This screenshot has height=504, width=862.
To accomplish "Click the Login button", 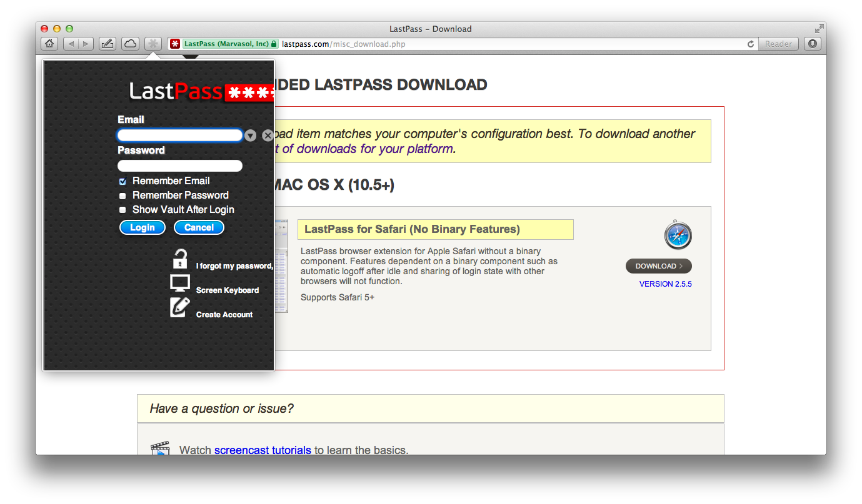I will (143, 227).
